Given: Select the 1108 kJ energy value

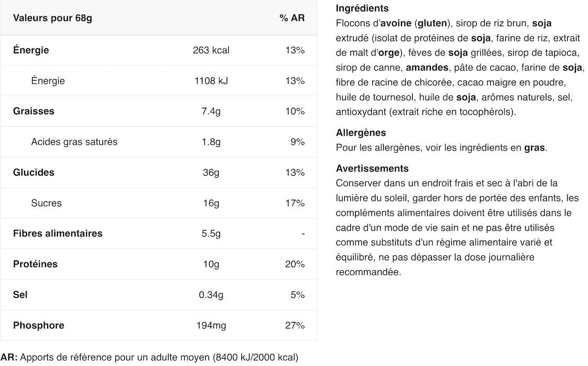Looking at the screenshot, I should [211, 81].
